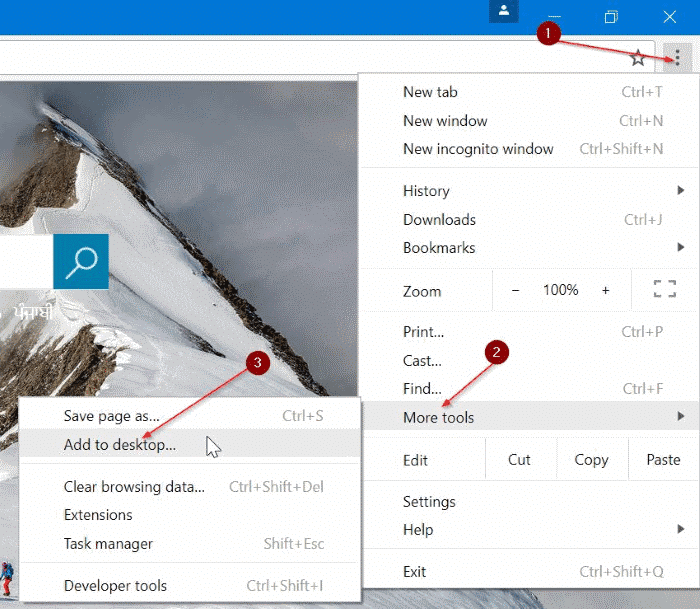
Task: Select Print... in the menu
Action: coord(529,332)
